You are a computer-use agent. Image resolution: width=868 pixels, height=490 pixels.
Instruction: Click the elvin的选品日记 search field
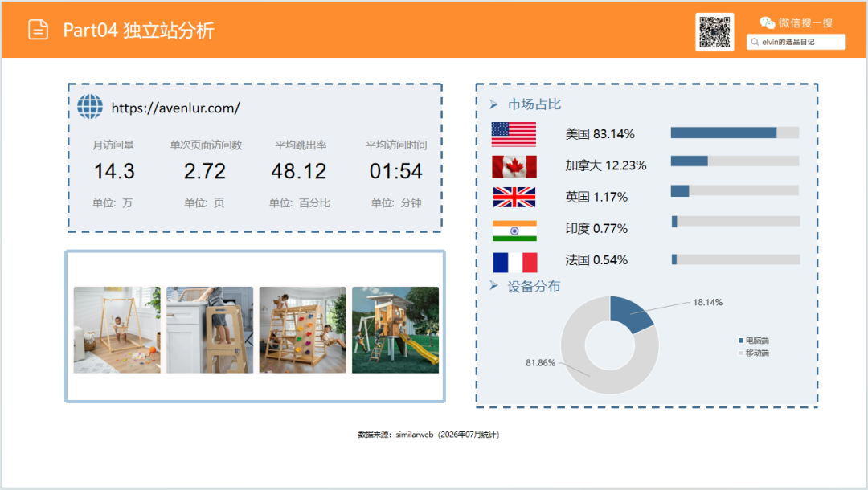click(x=796, y=42)
